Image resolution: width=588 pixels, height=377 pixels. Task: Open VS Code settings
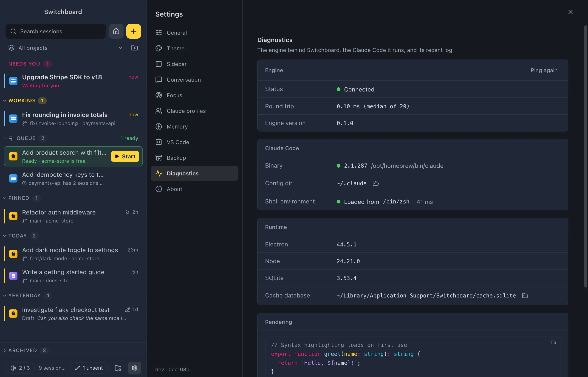[195, 142]
